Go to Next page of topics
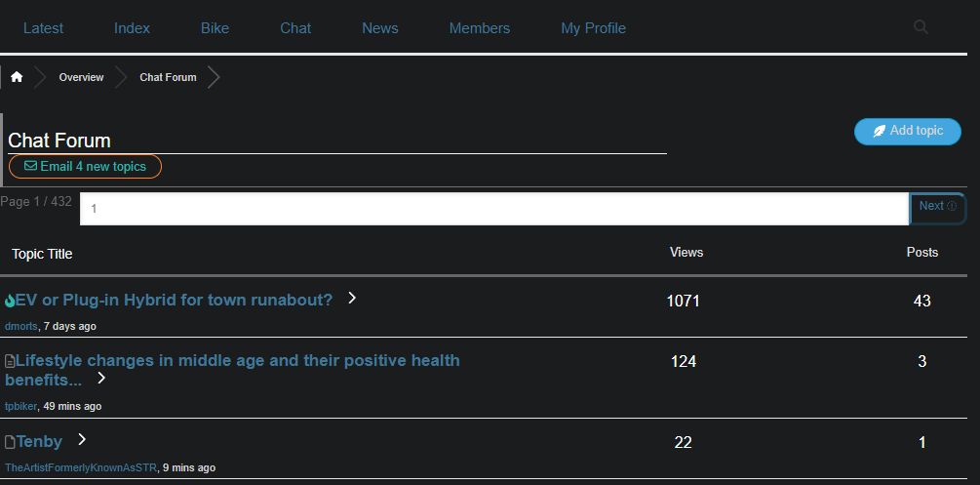The image size is (980, 485). pyautogui.click(x=936, y=207)
